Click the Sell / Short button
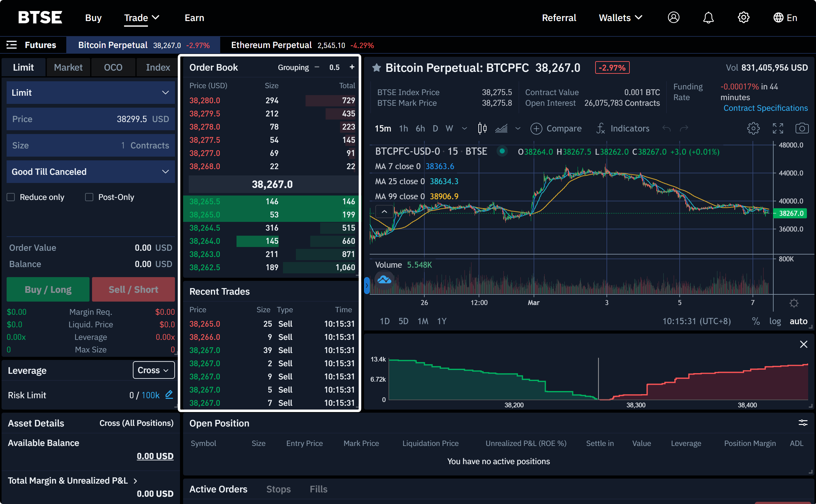816x504 pixels. tap(133, 289)
